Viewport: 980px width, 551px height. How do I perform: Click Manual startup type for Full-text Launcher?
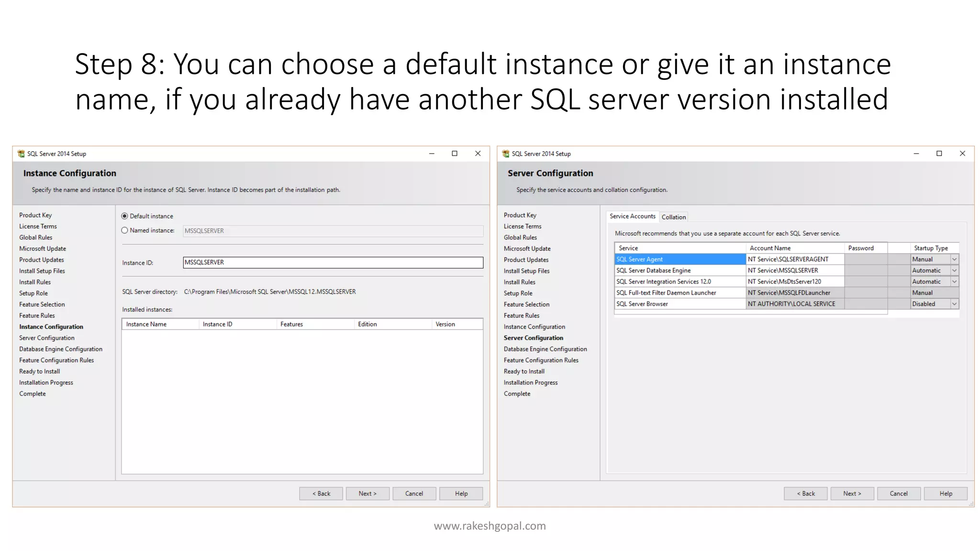point(935,293)
